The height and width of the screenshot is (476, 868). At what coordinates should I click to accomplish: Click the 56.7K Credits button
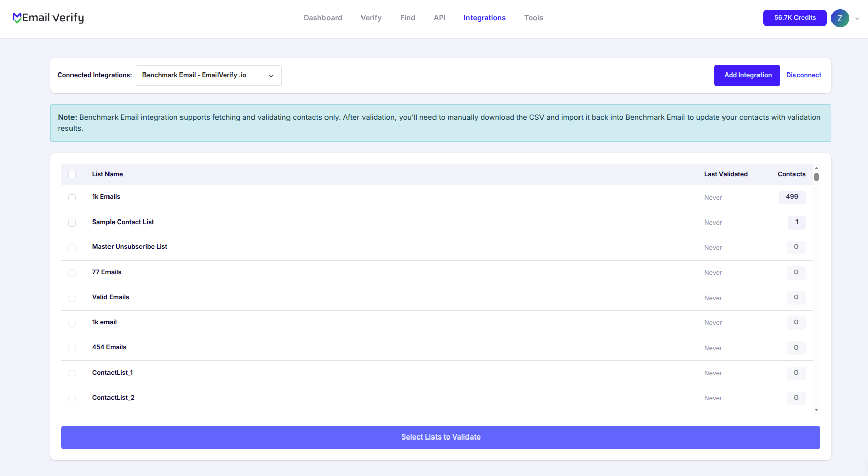click(x=794, y=18)
